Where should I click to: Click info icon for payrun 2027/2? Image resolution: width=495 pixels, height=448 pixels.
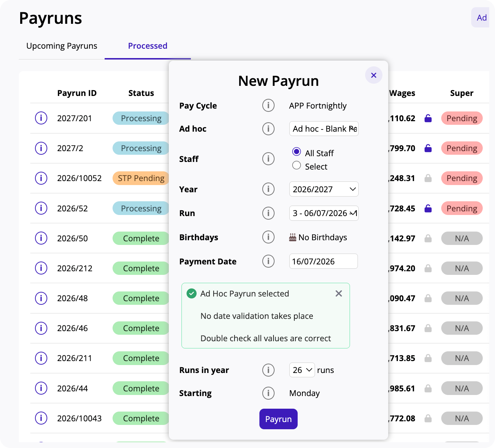[x=41, y=148]
